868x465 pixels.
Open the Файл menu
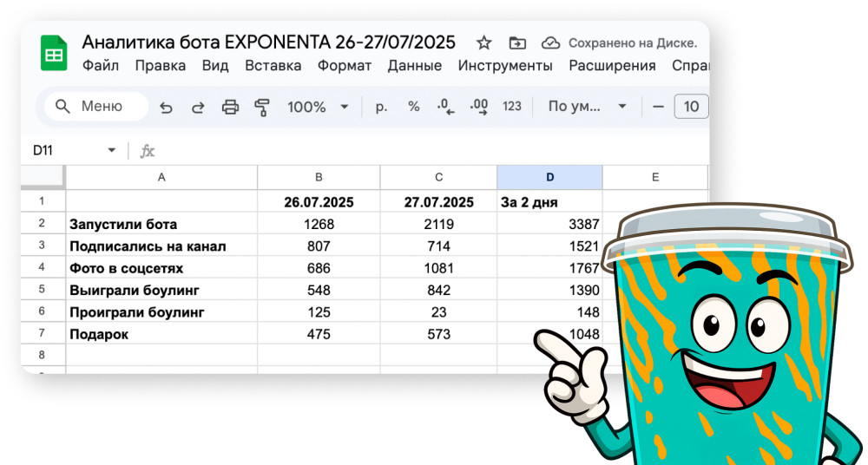pos(101,66)
